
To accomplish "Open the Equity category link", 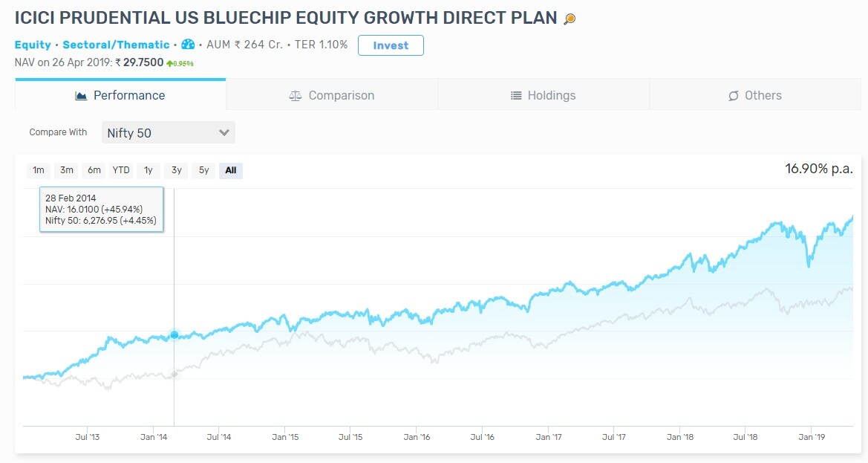I will click(x=33, y=45).
